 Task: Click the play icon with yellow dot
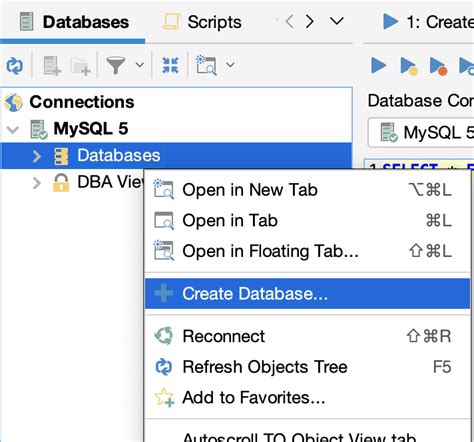pos(409,66)
